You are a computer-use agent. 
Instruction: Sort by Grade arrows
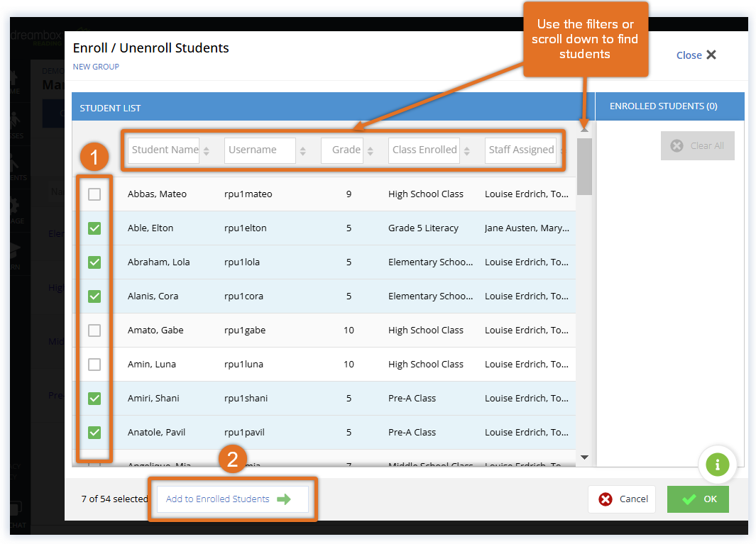click(x=371, y=151)
